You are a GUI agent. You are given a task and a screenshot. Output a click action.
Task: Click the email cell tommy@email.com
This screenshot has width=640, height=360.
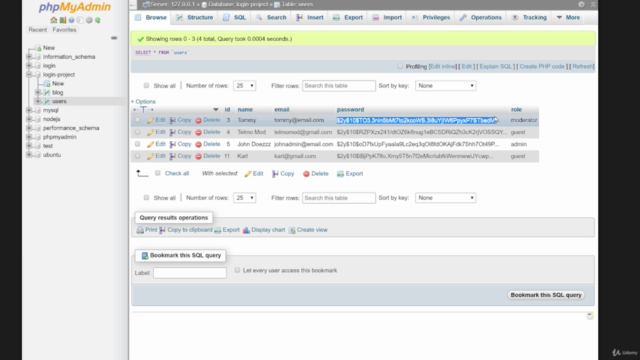coord(299,120)
